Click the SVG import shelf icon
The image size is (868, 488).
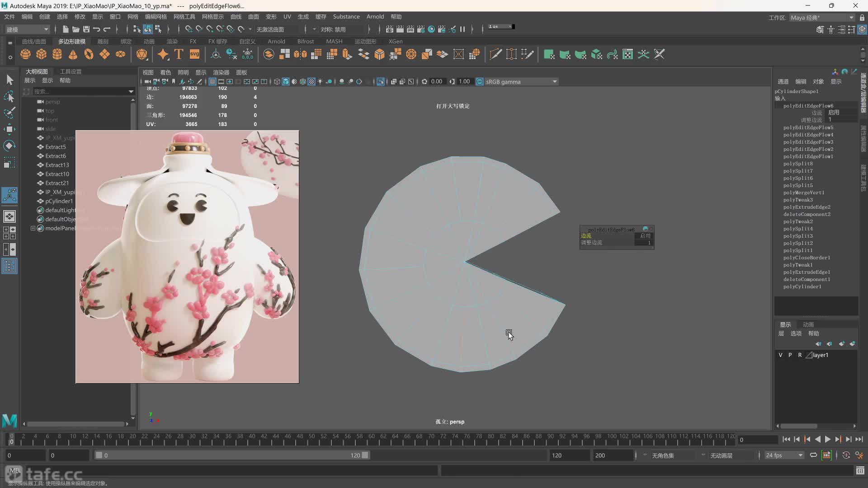pyautogui.click(x=194, y=55)
